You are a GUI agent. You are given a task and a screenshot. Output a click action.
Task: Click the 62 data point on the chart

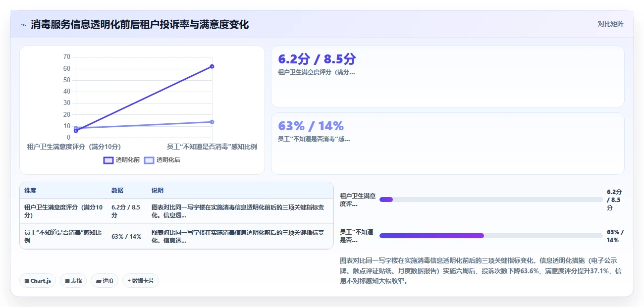tap(212, 66)
